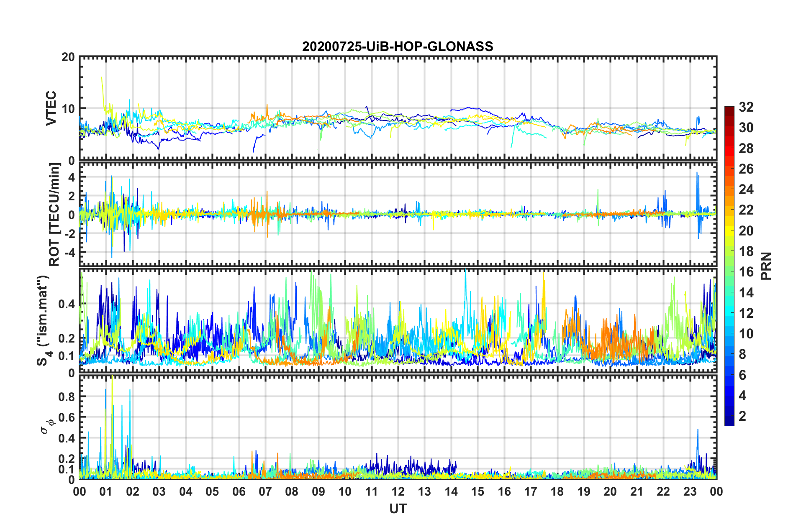Viewport: 796px width, 532px height.
Task: Click the plot title 20200725-UiB-HOP-GLONASS
Action: pyautogui.click(x=398, y=46)
